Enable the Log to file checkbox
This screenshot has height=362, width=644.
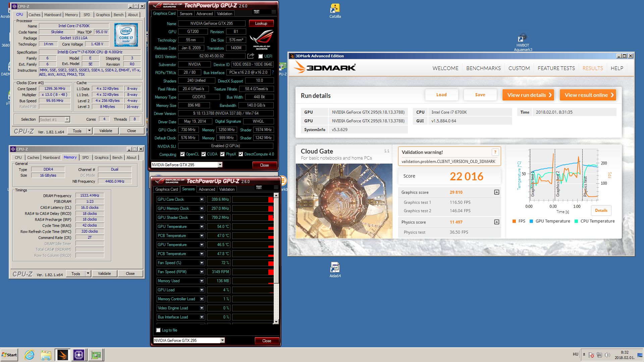point(158,330)
